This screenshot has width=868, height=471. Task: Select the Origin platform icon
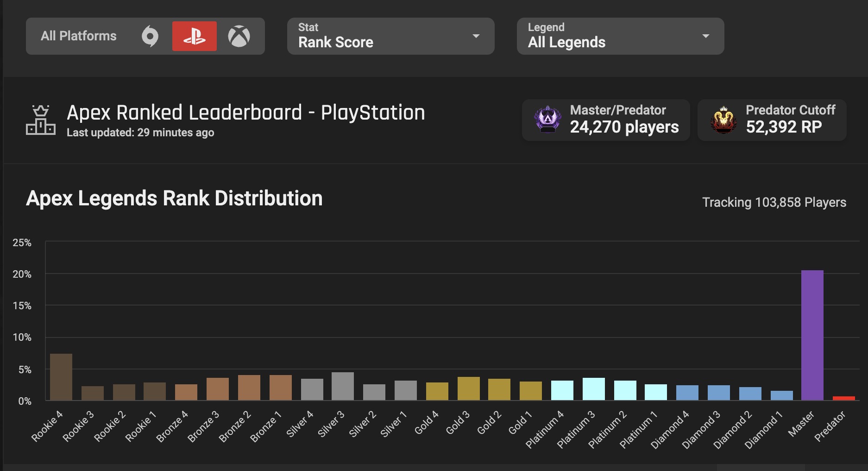coord(150,36)
